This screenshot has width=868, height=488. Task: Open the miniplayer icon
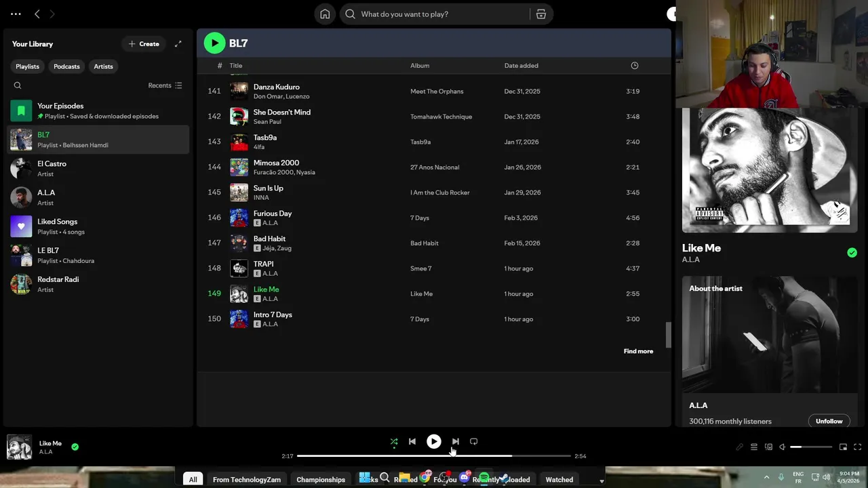843,447
